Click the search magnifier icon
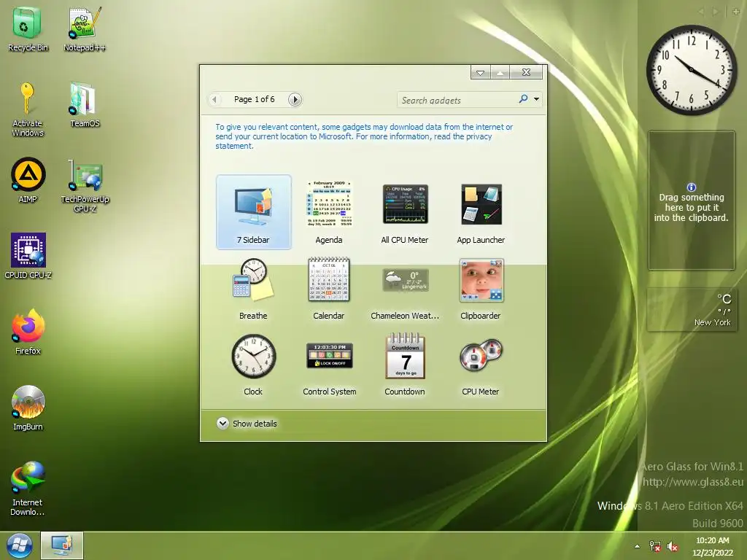747x560 pixels. click(x=523, y=99)
